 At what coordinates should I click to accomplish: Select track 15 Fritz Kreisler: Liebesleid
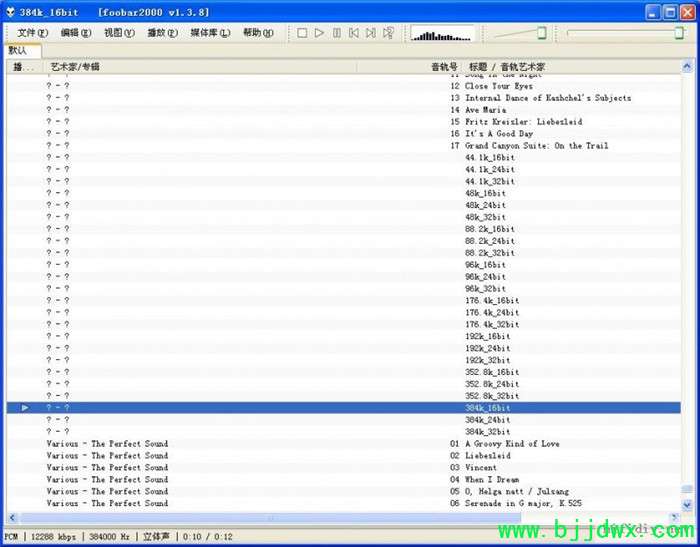click(x=344, y=121)
